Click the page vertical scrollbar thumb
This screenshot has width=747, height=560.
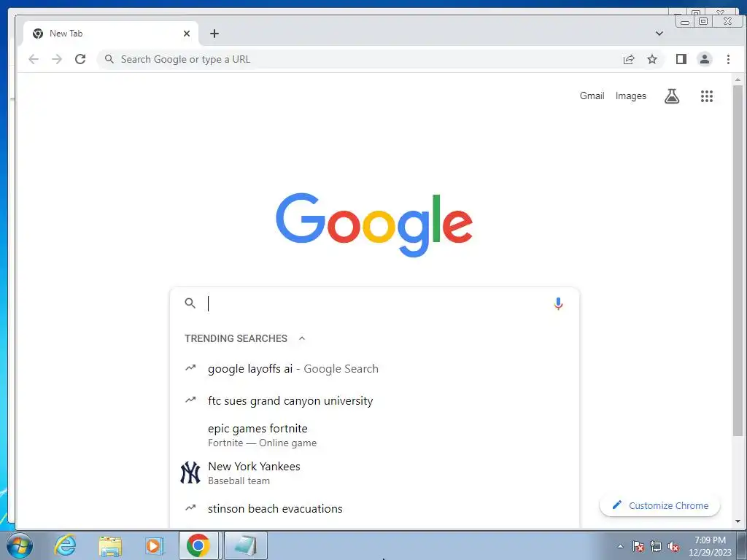738,261
